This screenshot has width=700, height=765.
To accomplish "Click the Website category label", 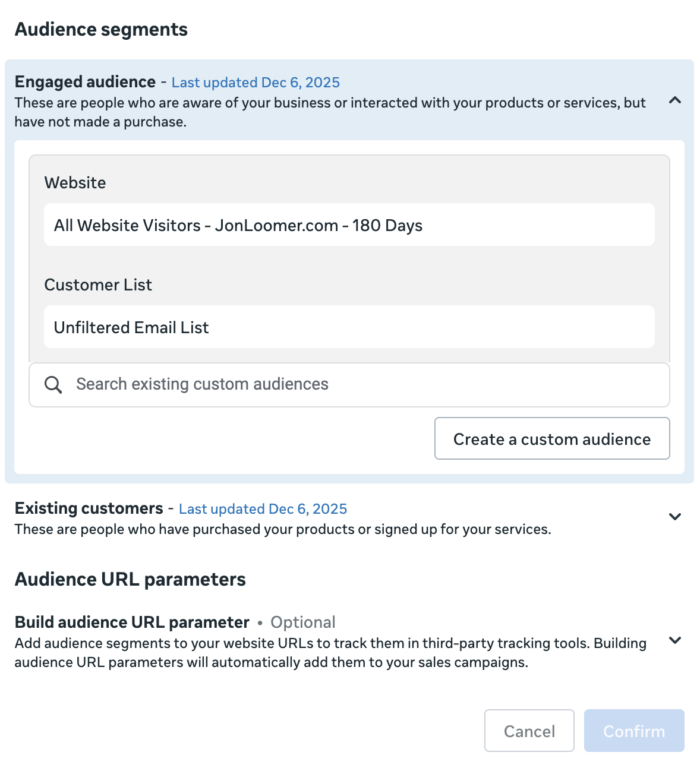I will 75,183.
